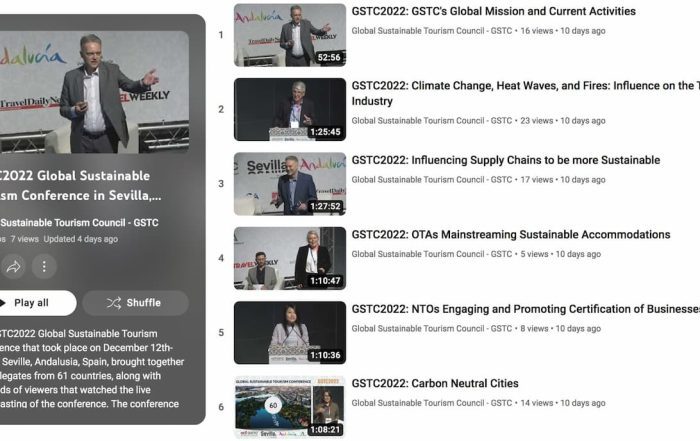This screenshot has width=700, height=441.
Task: Open the Climate Change, Heat Waves video thumbnail
Action: pyautogui.click(x=290, y=109)
